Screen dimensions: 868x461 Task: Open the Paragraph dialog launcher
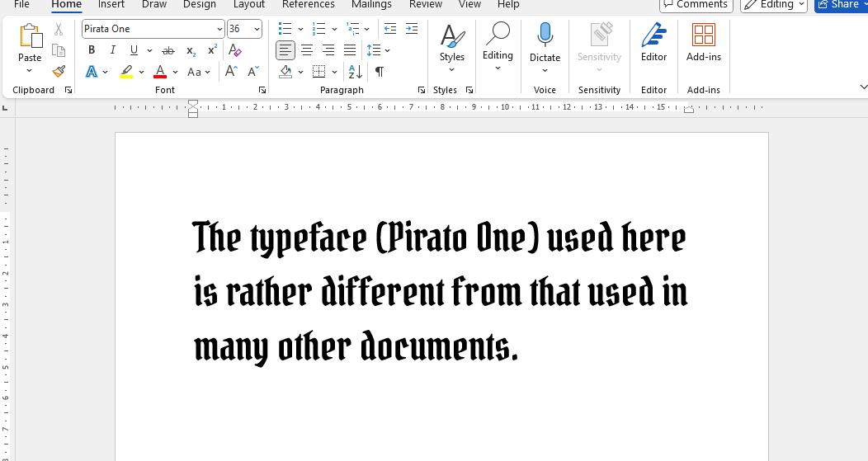[x=422, y=90]
